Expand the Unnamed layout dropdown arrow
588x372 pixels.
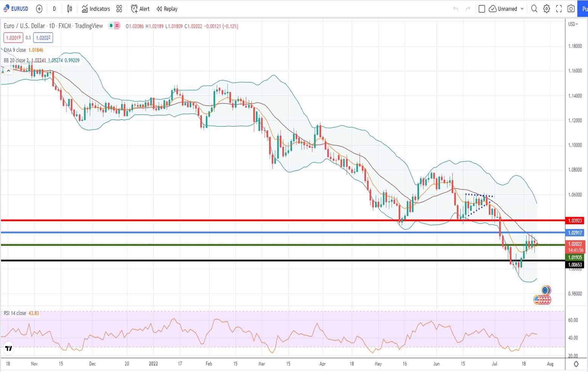point(522,9)
